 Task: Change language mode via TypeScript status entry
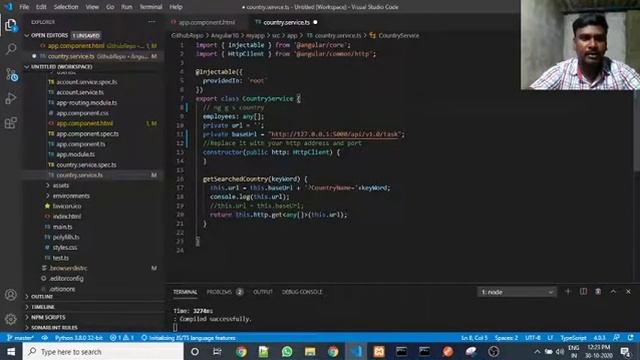573,338
